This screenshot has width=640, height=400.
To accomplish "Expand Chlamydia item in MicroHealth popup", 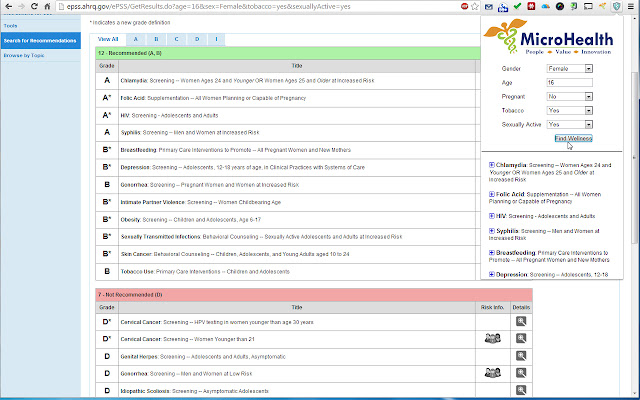I will pyautogui.click(x=491, y=164).
